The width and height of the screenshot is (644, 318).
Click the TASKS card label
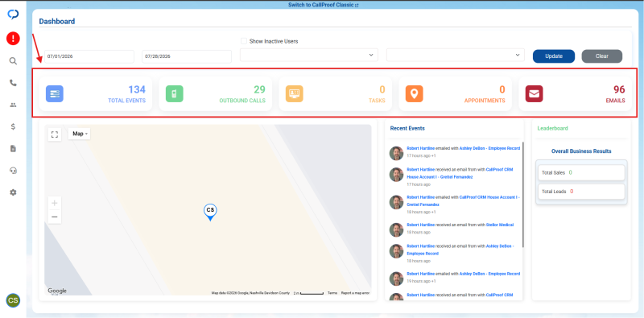pyautogui.click(x=377, y=101)
